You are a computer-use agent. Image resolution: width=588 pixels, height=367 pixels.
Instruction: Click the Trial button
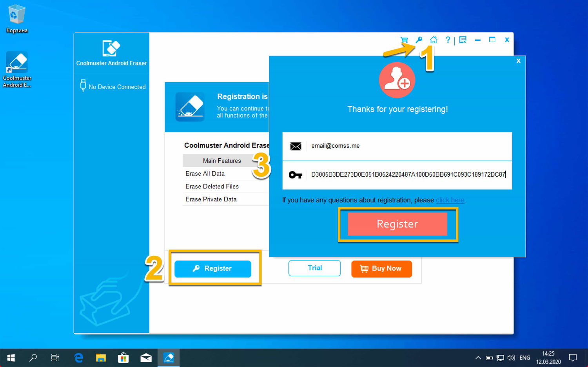[x=315, y=268]
